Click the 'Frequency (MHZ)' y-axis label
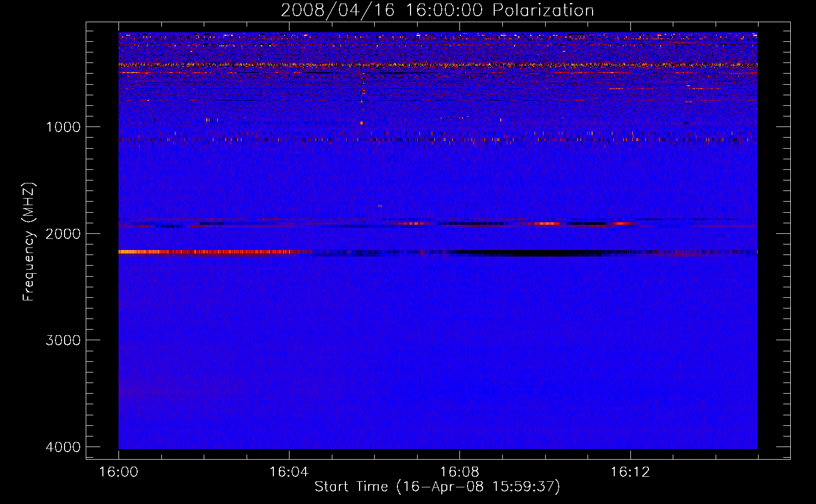The width and height of the screenshot is (816, 504). [x=29, y=242]
